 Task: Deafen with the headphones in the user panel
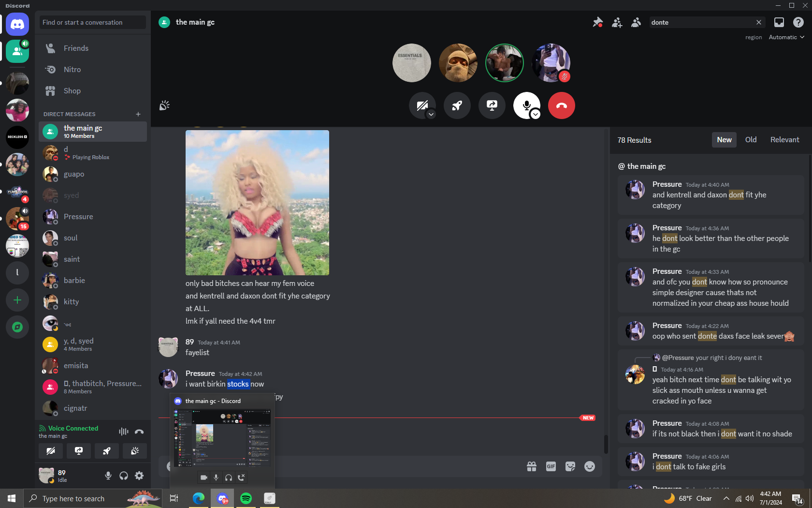(x=124, y=476)
